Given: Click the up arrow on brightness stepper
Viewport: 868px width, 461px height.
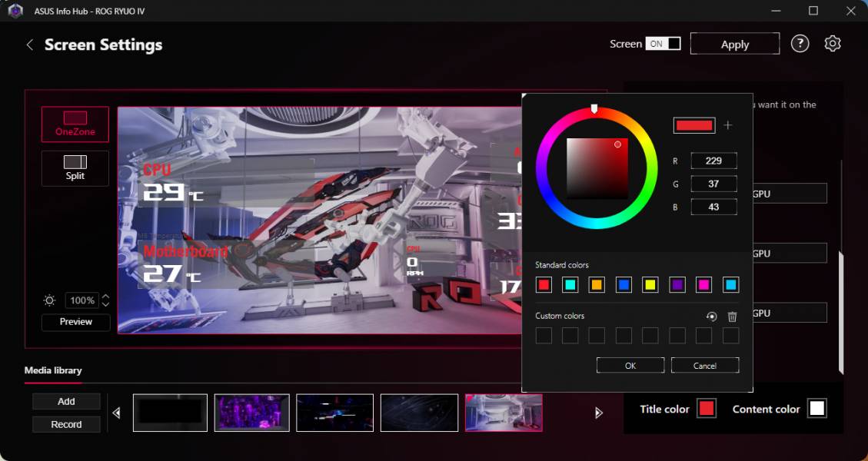Looking at the screenshot, I should coord(105,297).
